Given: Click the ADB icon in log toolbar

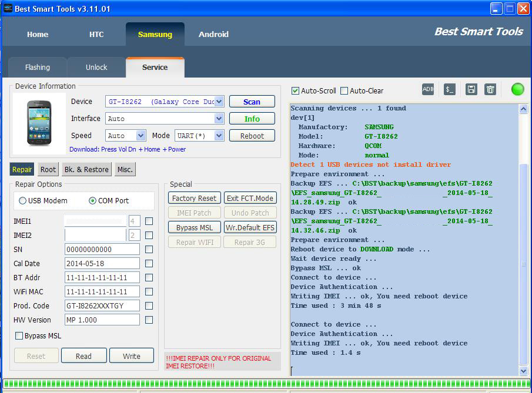Looking at the screenshot, I should pyautogui.click(x=428, y=89).
